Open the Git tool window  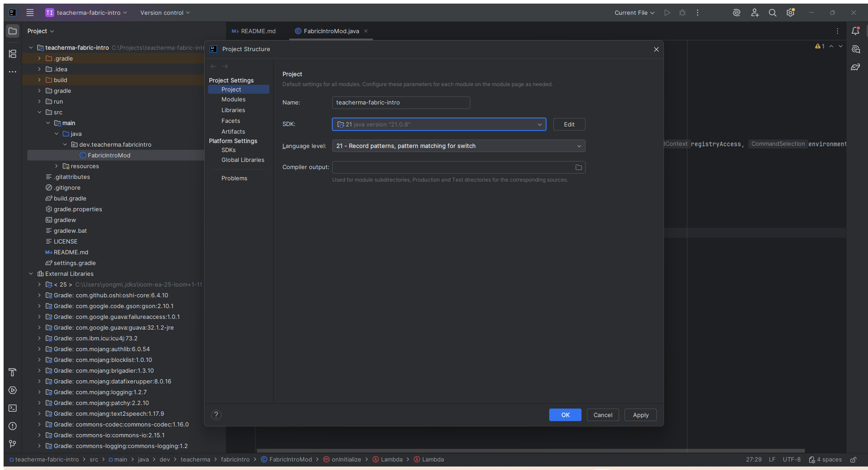pyautogui.click(x=13, y=444)
